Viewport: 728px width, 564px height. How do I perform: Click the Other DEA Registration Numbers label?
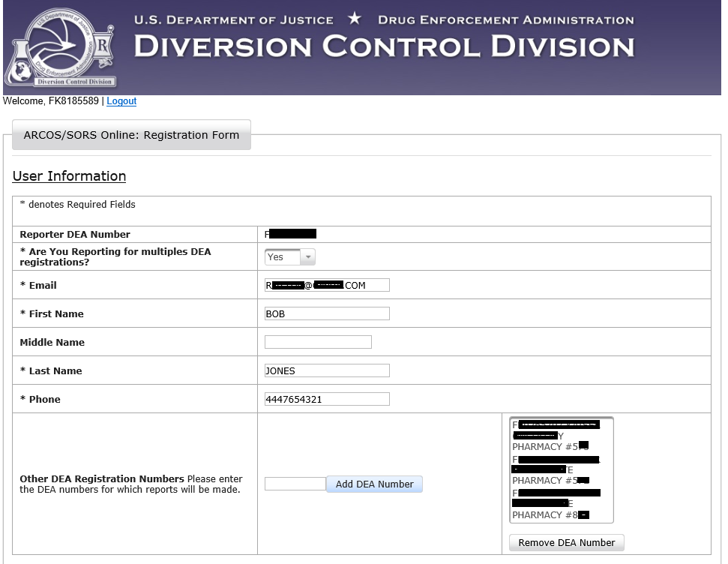[131, 484]
